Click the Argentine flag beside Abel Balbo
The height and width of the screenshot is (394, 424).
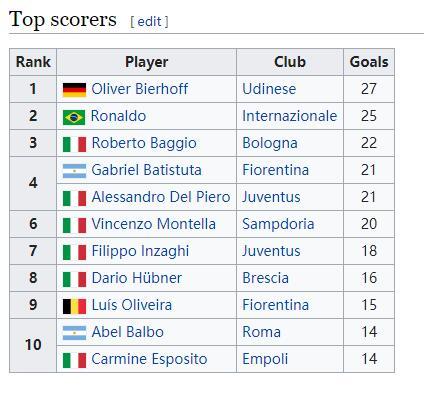pos(74,333)
